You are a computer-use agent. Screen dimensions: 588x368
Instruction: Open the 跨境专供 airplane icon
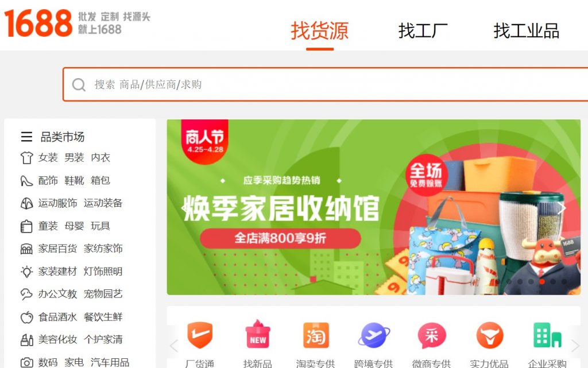pyautogui.click(x=373, y=335)
